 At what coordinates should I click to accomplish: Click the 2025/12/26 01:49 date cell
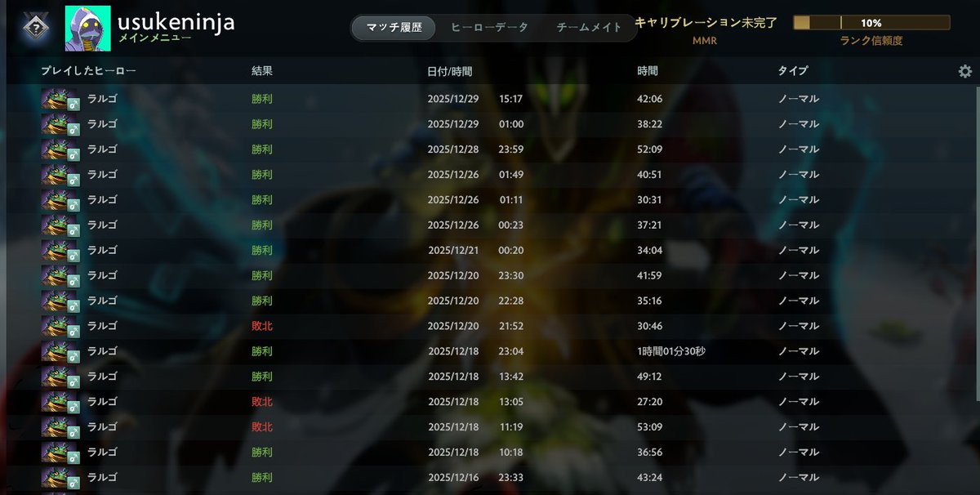pos(475,174)
